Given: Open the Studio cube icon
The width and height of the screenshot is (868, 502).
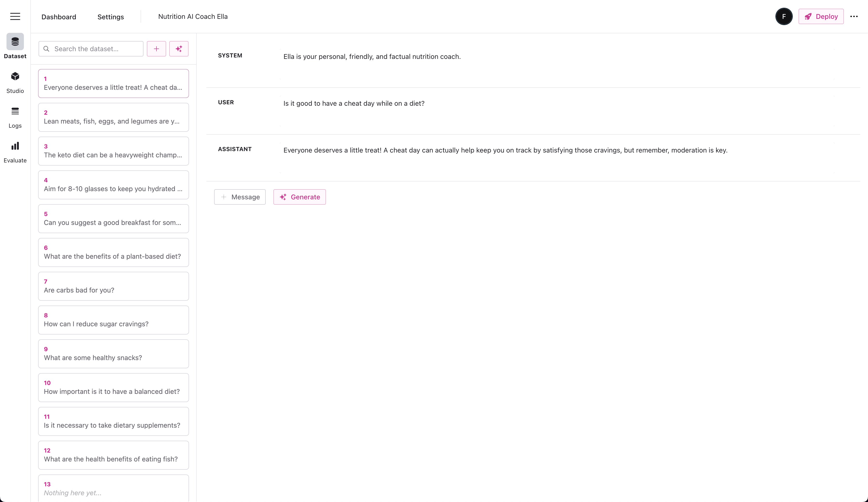Looking at the screenshot, I should coord(15,77).
